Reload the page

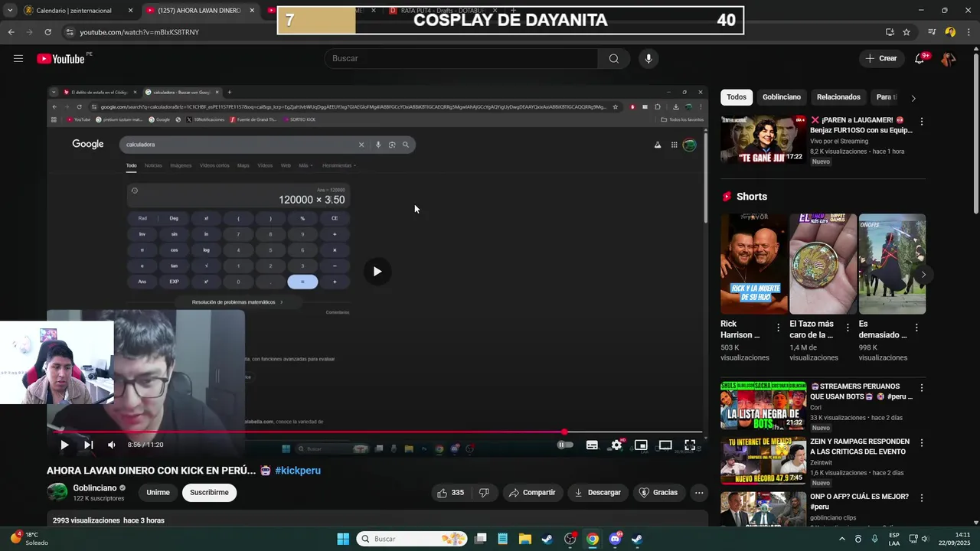pos(47,32)
